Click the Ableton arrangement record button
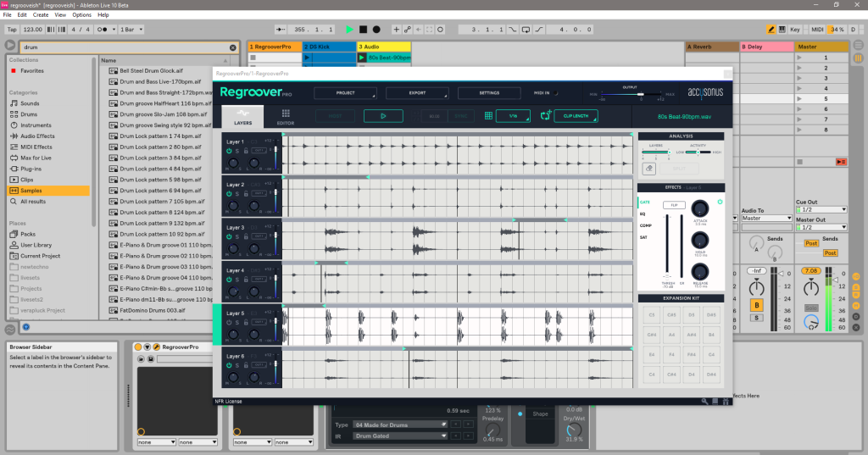This screenshot has height=455, width=868. click(376, 30)
